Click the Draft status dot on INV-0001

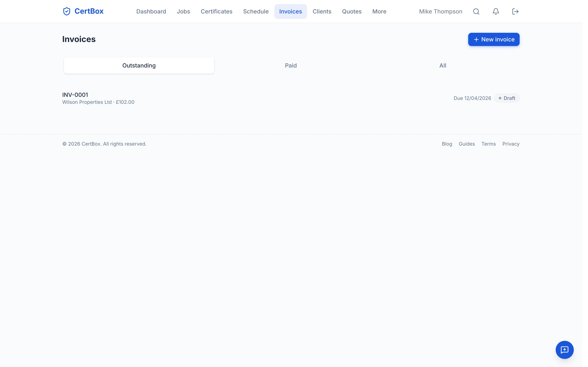click(500, 98)
